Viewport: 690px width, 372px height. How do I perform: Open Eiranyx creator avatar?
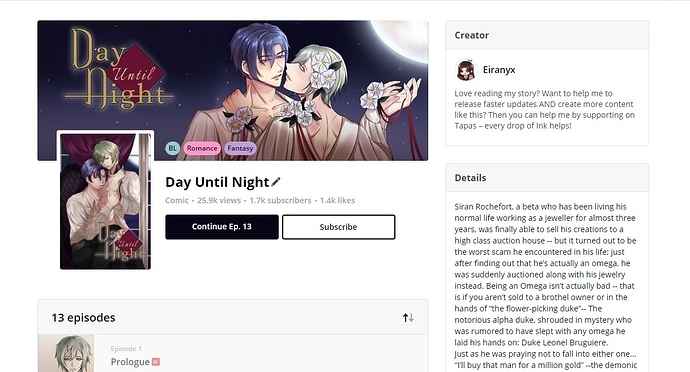(466, 70)
